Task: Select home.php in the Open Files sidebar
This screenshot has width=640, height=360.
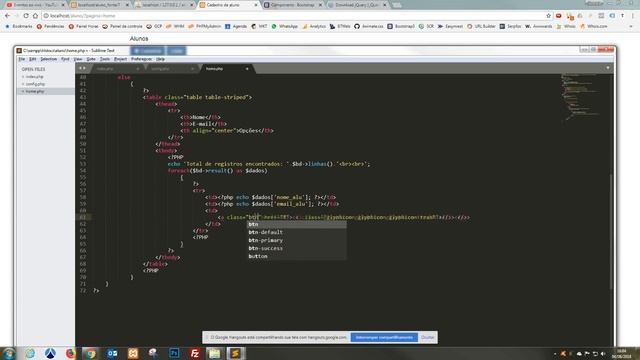Action: 35,91
